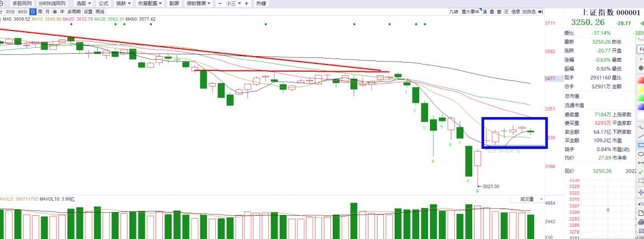Click the 副屏 secondary screen button
644x239 pixels.
(174, 4)
